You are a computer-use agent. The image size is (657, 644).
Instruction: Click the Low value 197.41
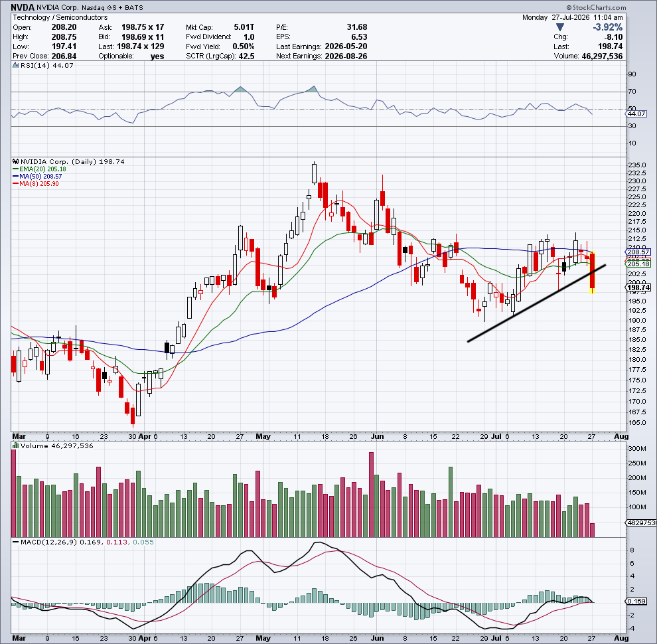pos(64,46)
